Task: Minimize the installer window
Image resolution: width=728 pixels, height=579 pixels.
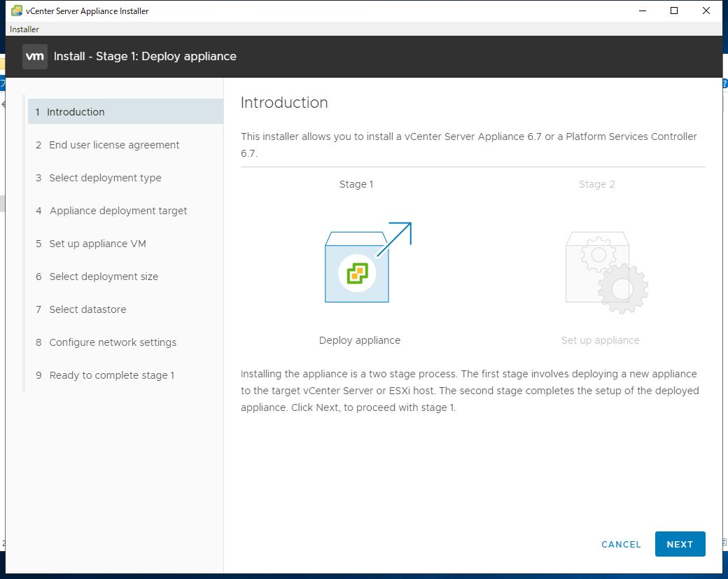Action: pos(643,11)
